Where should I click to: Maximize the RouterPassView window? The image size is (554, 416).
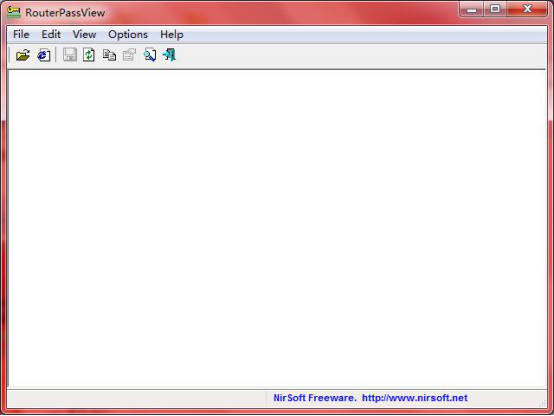click(495, 9)
